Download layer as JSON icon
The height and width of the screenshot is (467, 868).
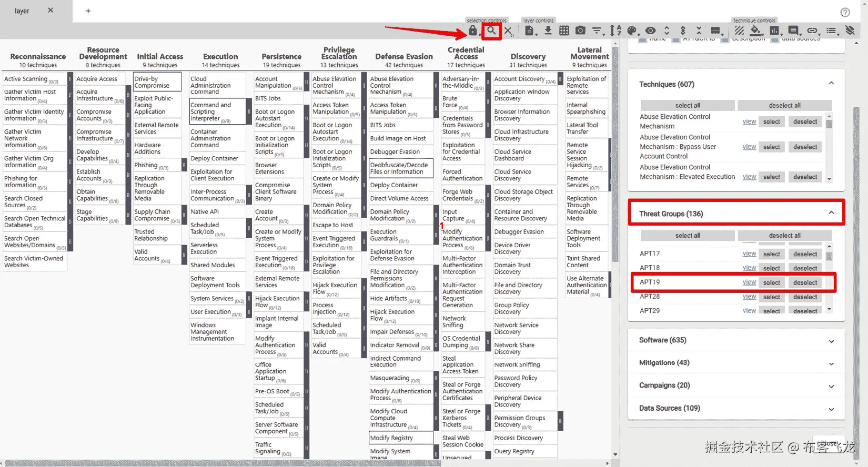[x=548, y=31]
